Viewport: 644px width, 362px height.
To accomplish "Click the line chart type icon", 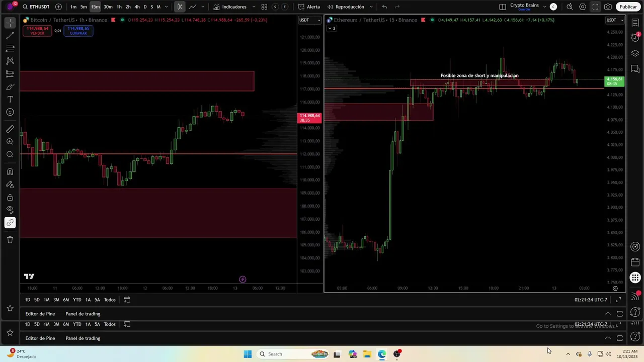I will [192, 7].
